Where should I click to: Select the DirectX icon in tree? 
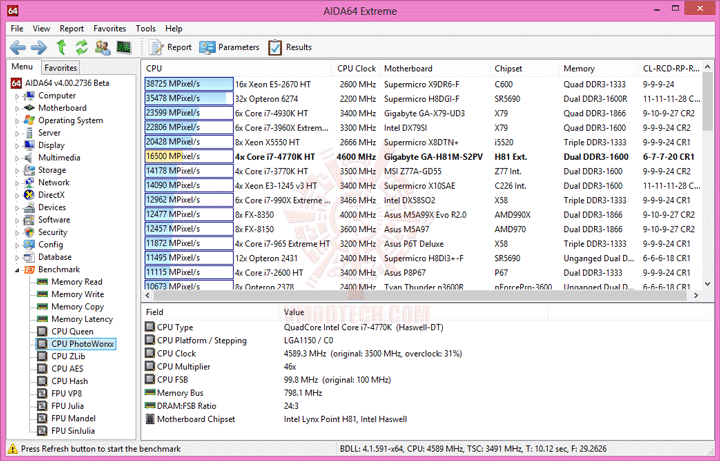point(29,195)
